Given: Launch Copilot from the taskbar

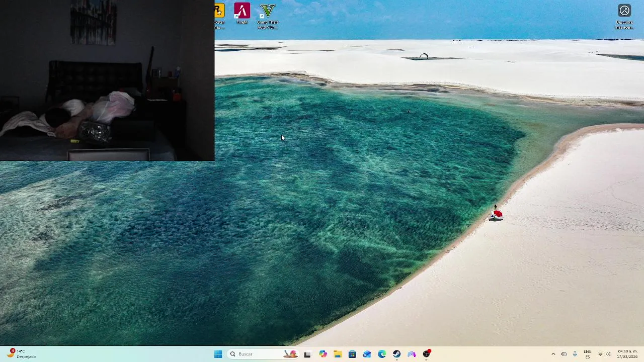Looking at the screenshot, I should pos(323,354).
